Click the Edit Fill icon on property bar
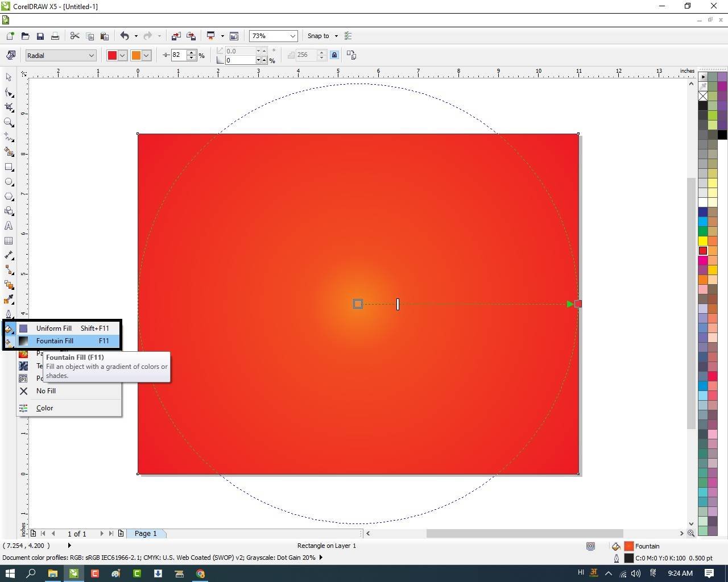 point(11,55)
